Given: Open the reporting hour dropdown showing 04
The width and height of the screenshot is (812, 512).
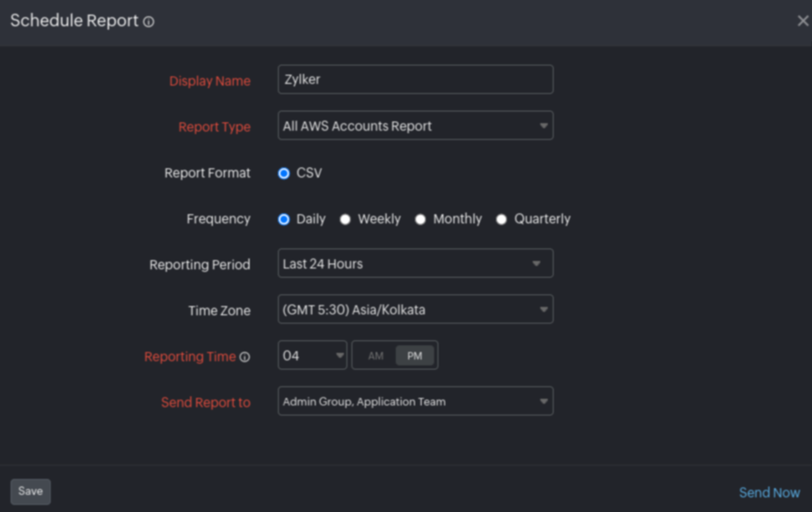Looking at the screenshot, I should (x=312, y=356).
